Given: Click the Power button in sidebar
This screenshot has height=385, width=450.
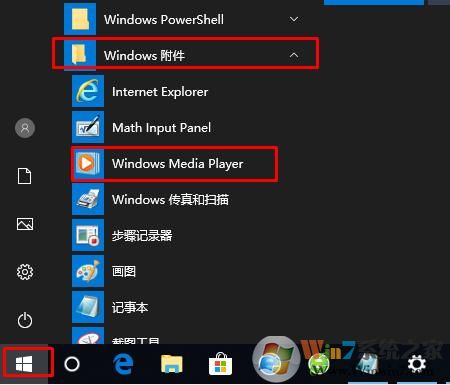Looking at the screenshot, I should tap(25, 320).
